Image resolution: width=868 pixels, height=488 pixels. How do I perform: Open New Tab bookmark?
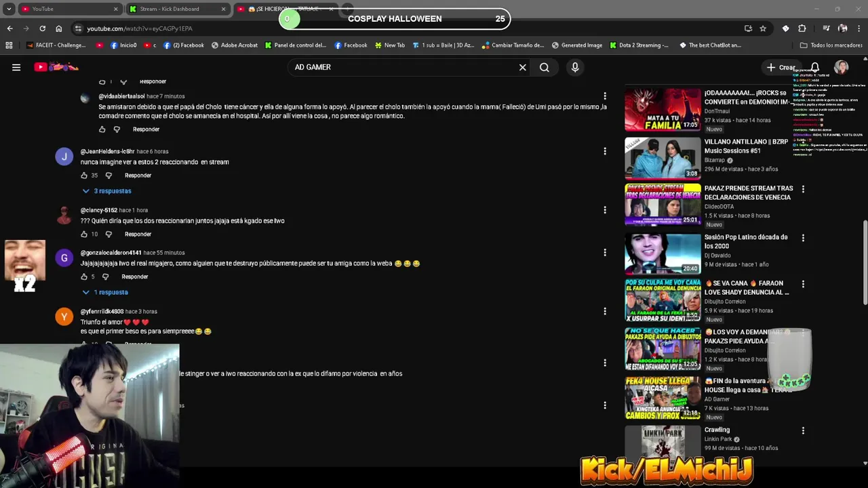(389, 45)
